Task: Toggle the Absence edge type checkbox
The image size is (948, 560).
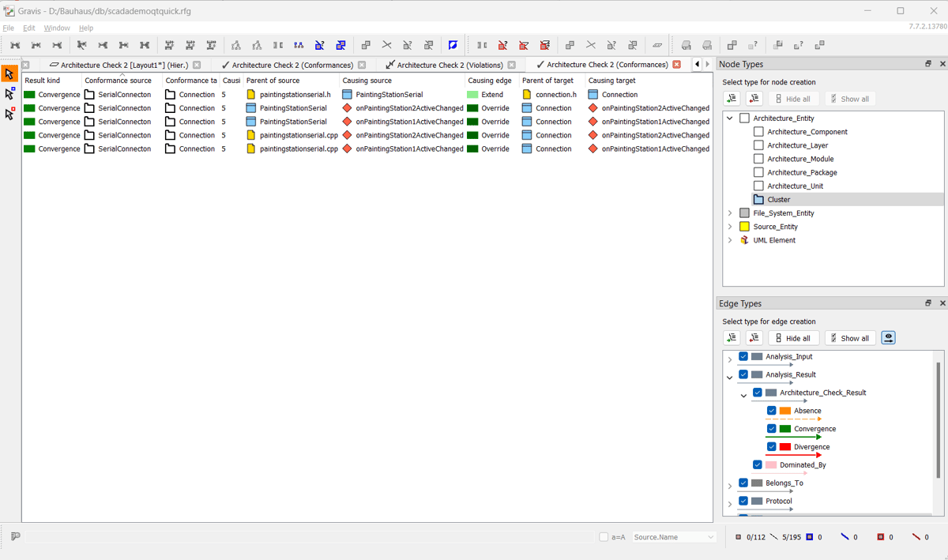Action: [x=771, y=411]
